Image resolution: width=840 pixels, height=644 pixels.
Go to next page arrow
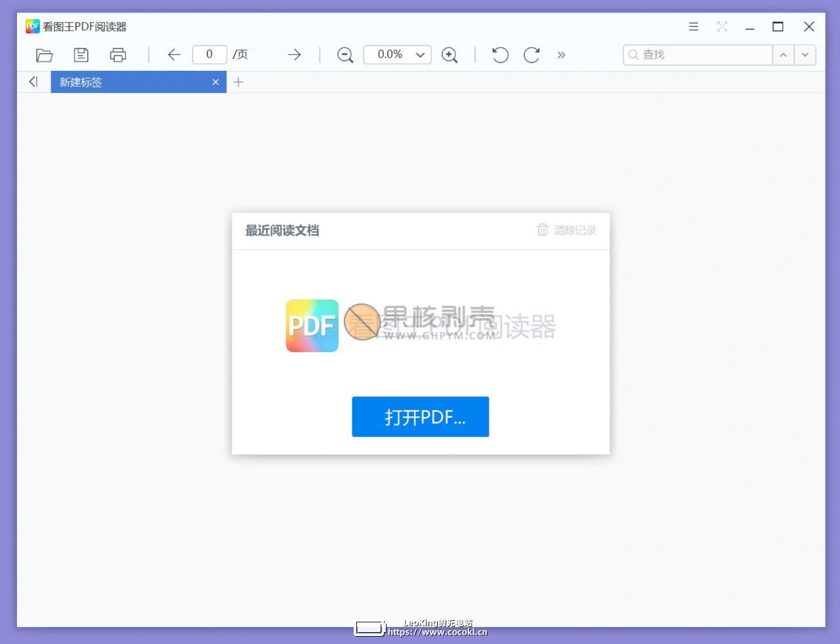coord(294,55)
